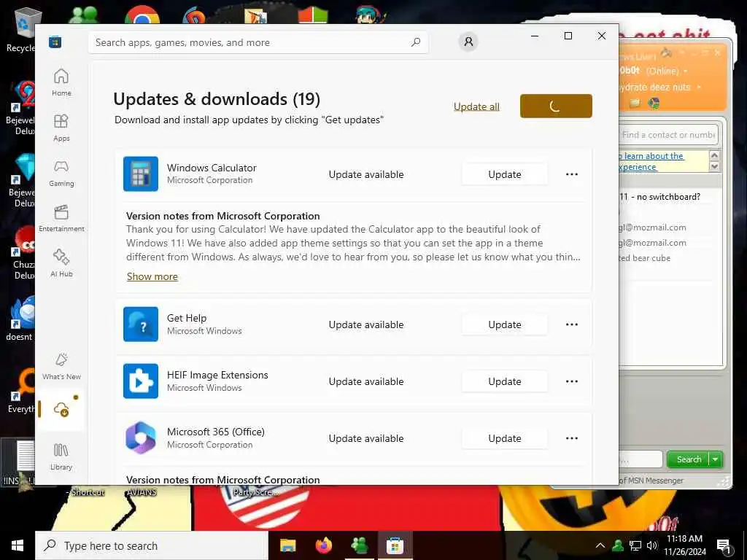
Task: Open AI Hub in Store sidebar
Action: [x=61, y=263]
